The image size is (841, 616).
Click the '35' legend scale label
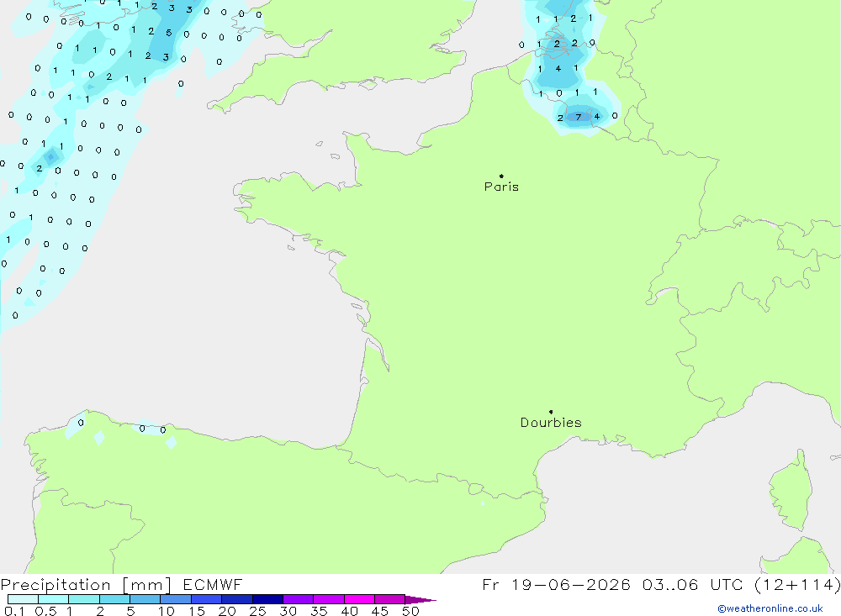point(319,611)
